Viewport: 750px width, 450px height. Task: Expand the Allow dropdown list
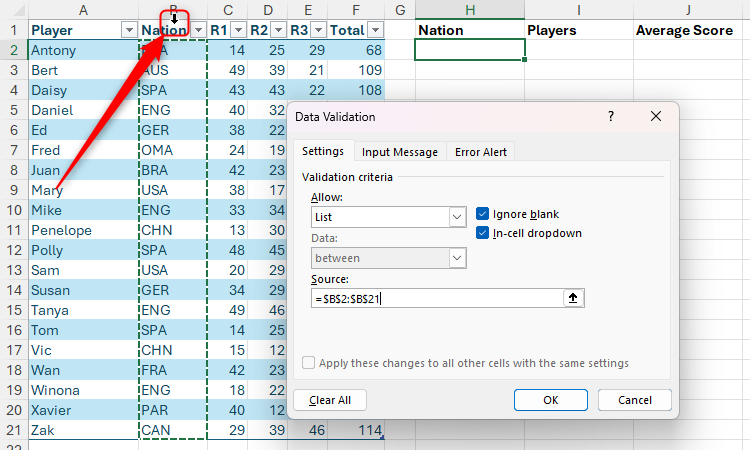coord(457,217)
